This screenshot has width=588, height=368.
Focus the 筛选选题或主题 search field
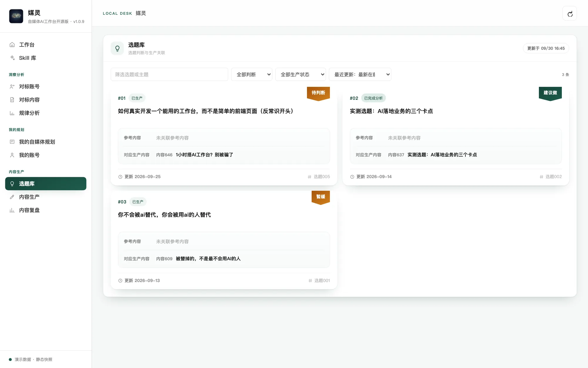(x=169, y=74)
